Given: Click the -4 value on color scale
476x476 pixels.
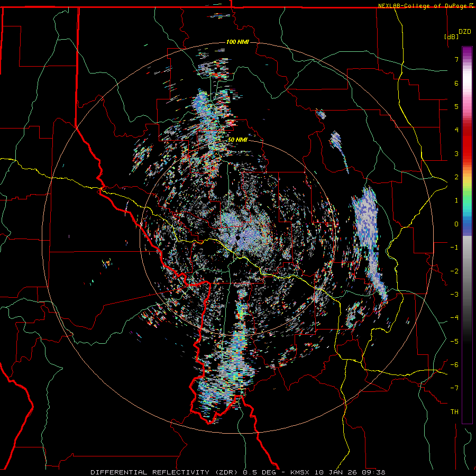Looking at the screenshot, I should click(454, 318).
